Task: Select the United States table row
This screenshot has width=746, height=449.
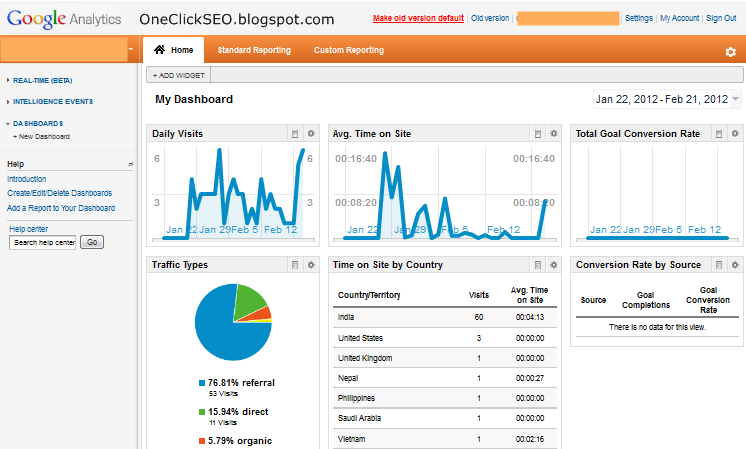Action: pyautogui.click(x=445, y=338)
